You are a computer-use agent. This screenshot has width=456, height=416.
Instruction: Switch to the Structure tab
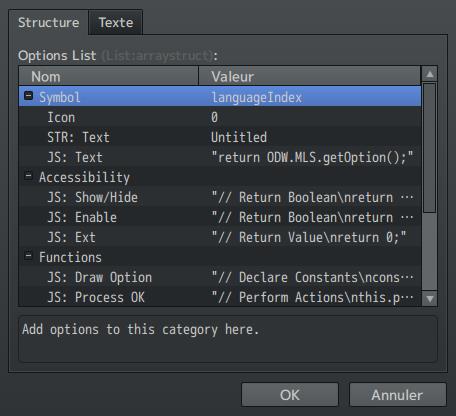click(49, 23)
